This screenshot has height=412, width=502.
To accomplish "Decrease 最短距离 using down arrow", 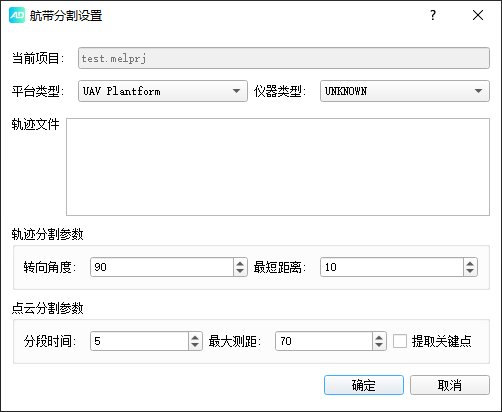I will pyautogui.click(x=470, y=271).
